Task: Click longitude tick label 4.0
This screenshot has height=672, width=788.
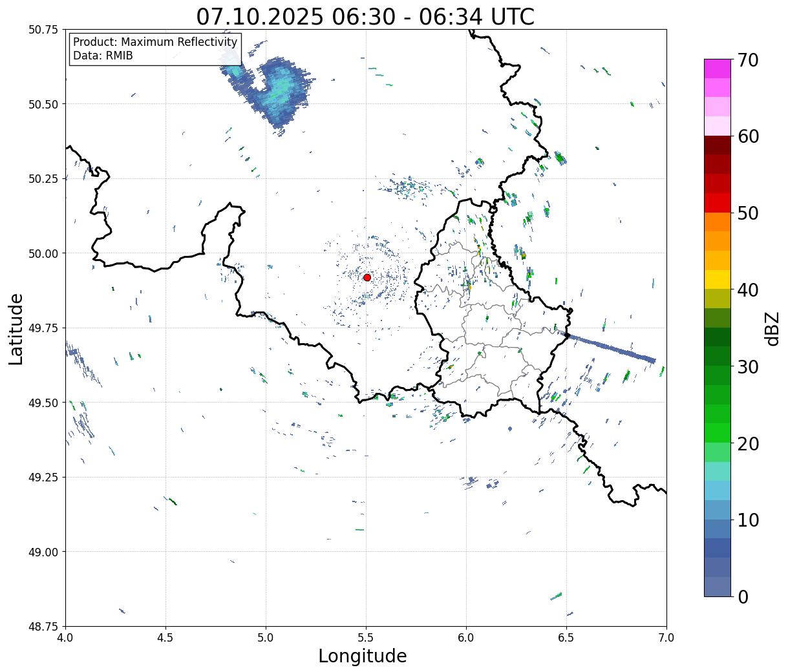Action: click(65, 637)
